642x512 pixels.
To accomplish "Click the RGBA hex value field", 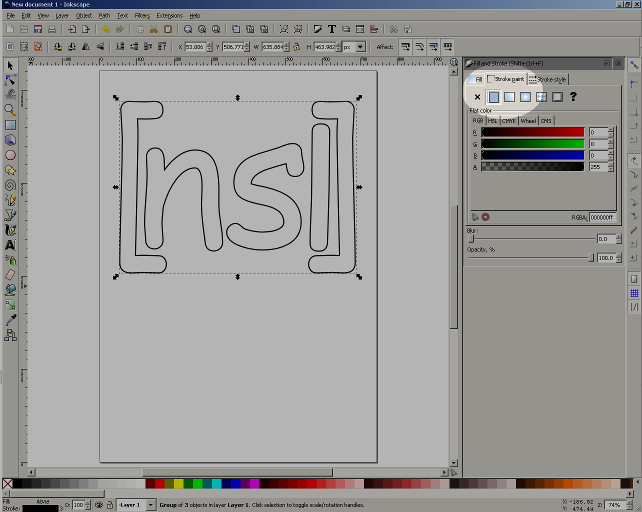I will click(x=601, y=216).
